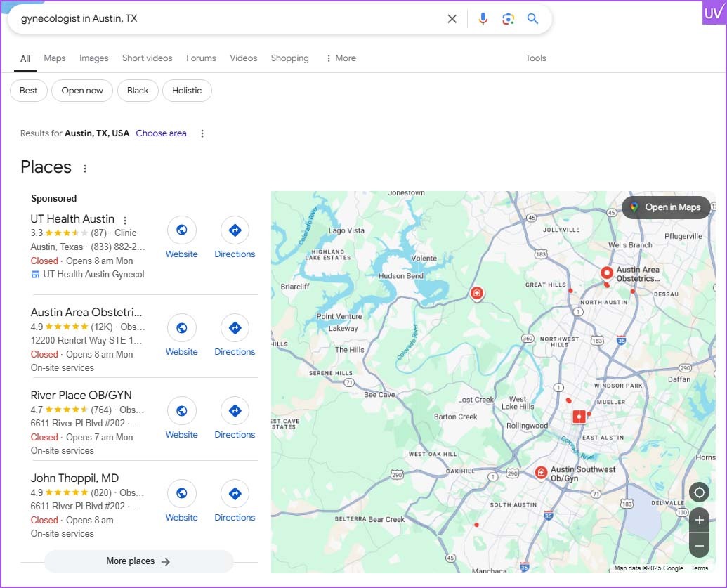This screenshot has width=727, height=588.
Task: Click the Lago Vista label on the map
Action: click(x=346, y=230)
